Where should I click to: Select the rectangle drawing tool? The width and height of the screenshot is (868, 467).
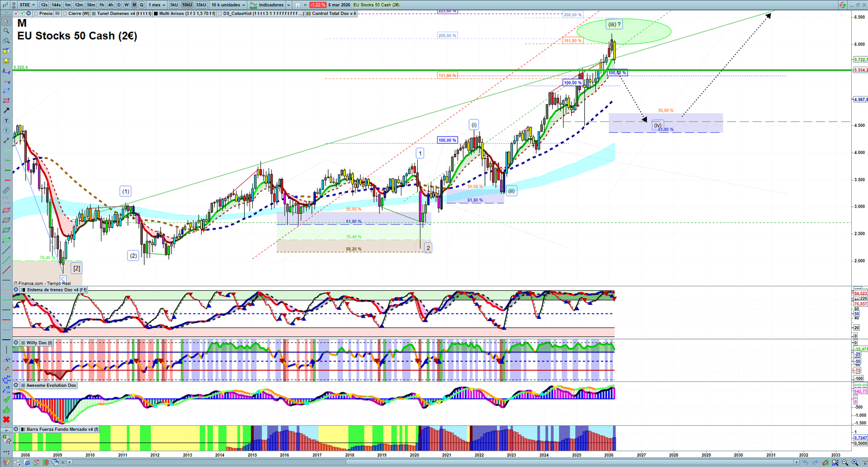click(x=6, y=100)
